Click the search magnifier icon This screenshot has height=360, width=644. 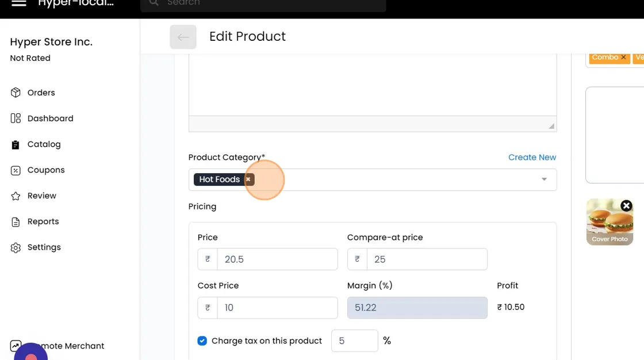coord(154,3)
